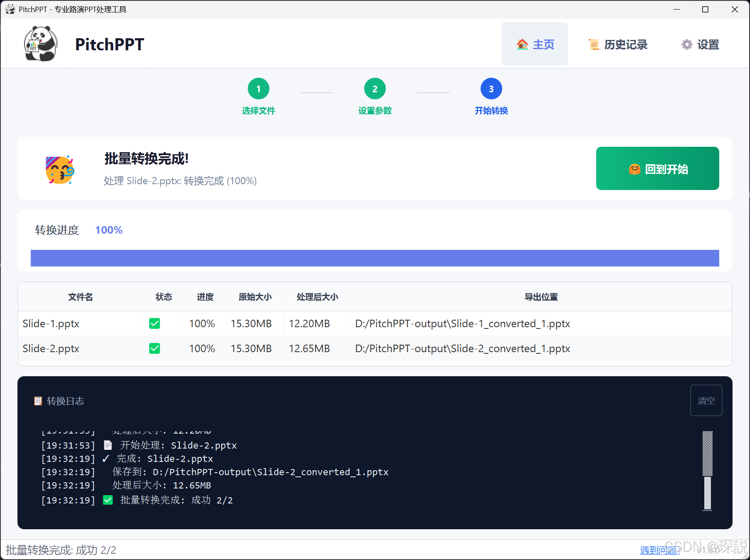This screenshot has width=750, height=560.
Task: Go to step 2 设置参数
Action: click(375, 96)
